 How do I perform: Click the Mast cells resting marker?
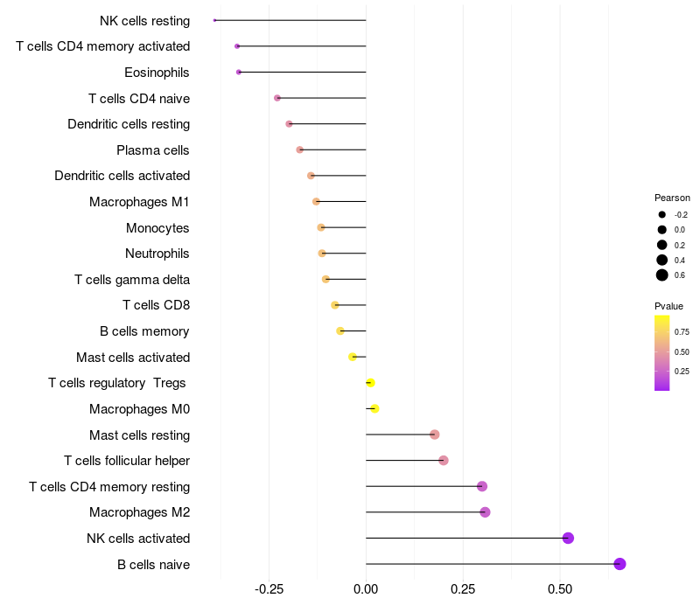[434, 435]
